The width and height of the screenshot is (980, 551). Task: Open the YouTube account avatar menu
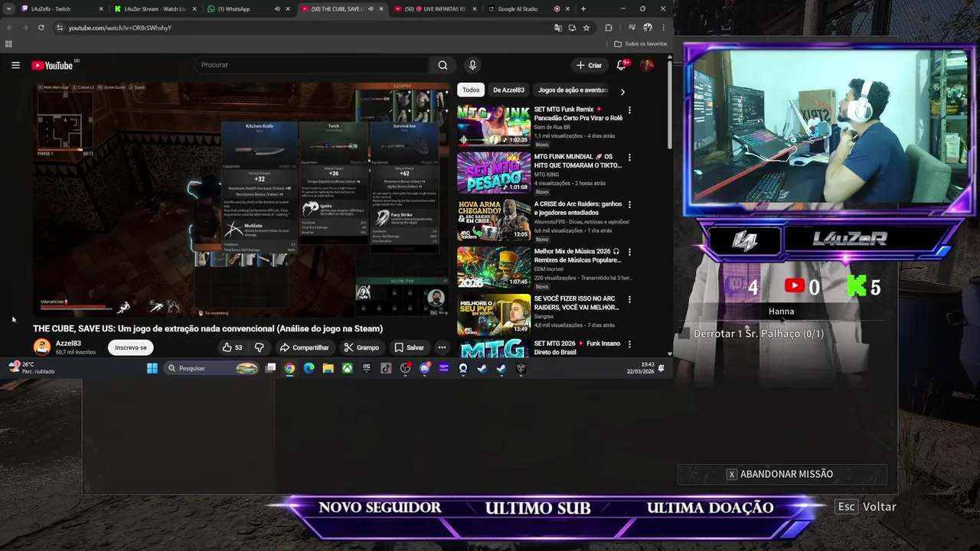[647, 65]
